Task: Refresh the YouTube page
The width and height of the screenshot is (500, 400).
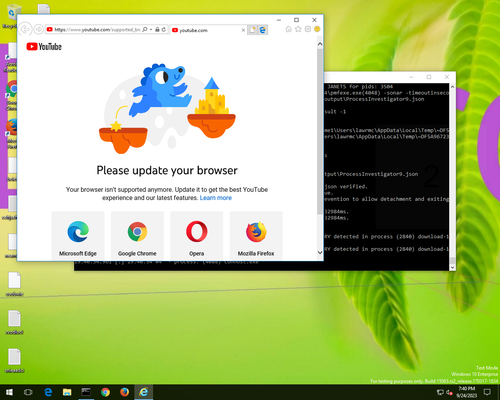Action: (x=164, y=29)
